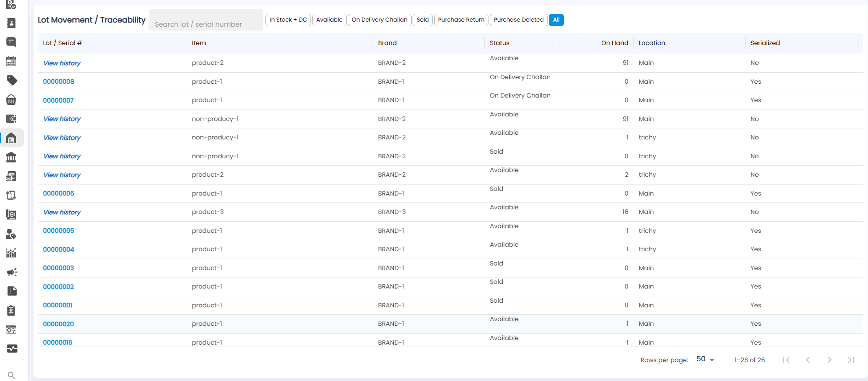868x381 pixels.
Task: Open the document file sidebar icon
Action: tap(11, 291)
